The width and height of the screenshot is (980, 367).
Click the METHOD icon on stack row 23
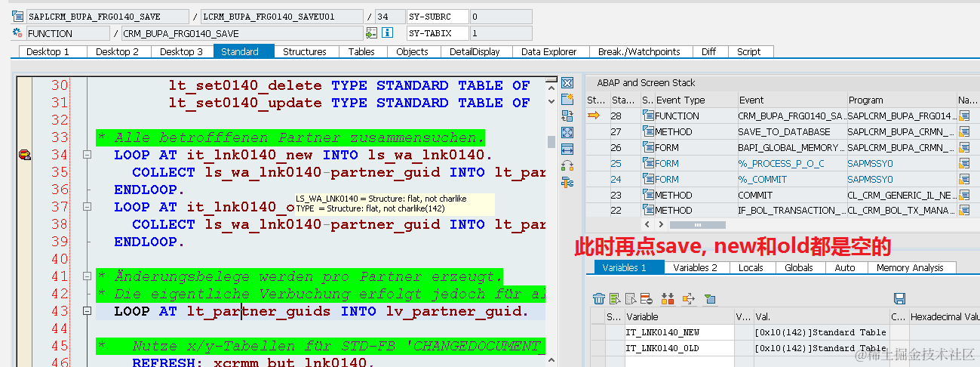coord(647,195)
